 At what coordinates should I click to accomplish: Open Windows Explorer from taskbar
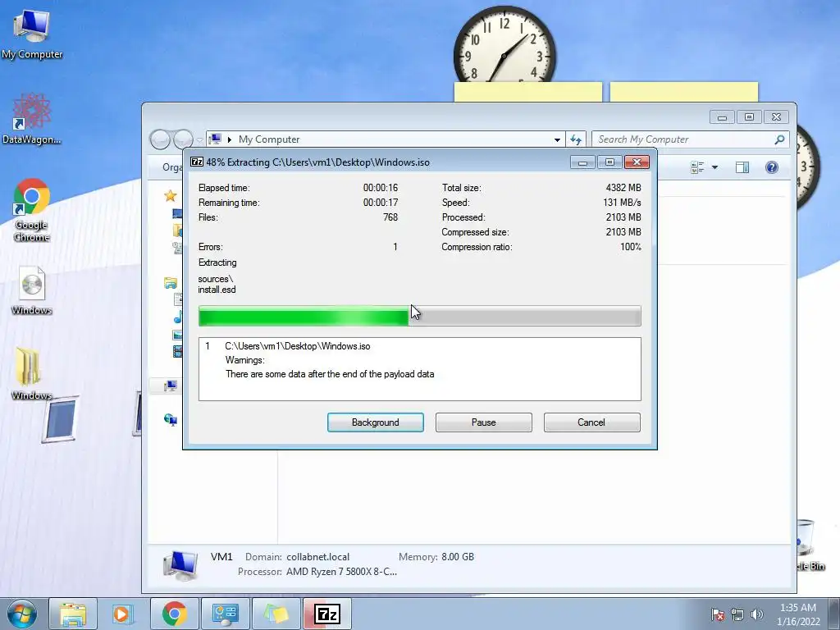(73, 614)
